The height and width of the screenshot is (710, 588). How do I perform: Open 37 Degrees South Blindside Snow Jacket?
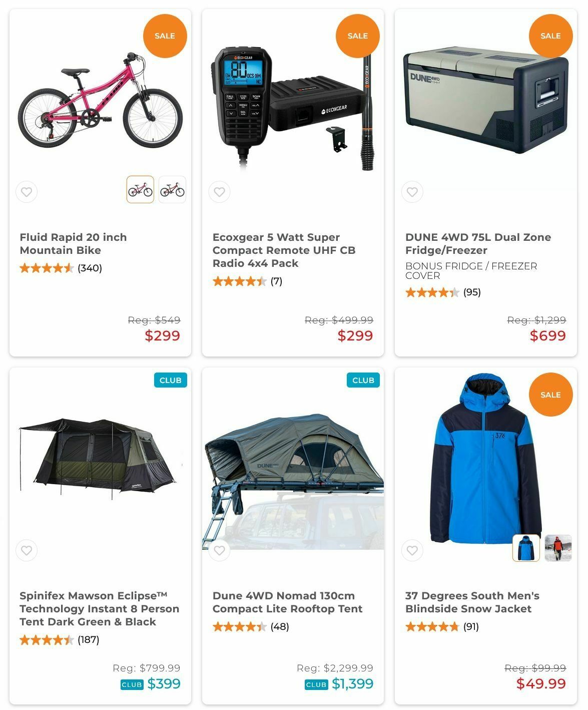[x=472, y=602]
